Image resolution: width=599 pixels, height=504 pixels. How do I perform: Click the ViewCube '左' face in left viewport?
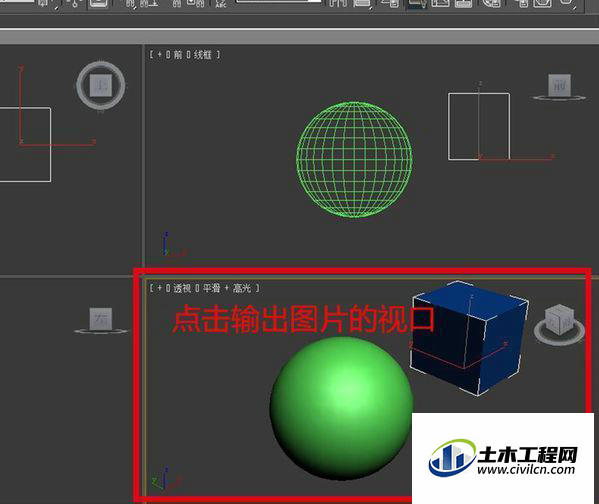pos(101,319)
